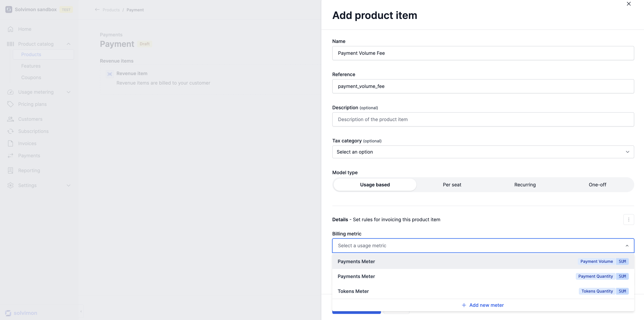Open the Tax category dropdown
644x320 pixels.
point(483,152)
